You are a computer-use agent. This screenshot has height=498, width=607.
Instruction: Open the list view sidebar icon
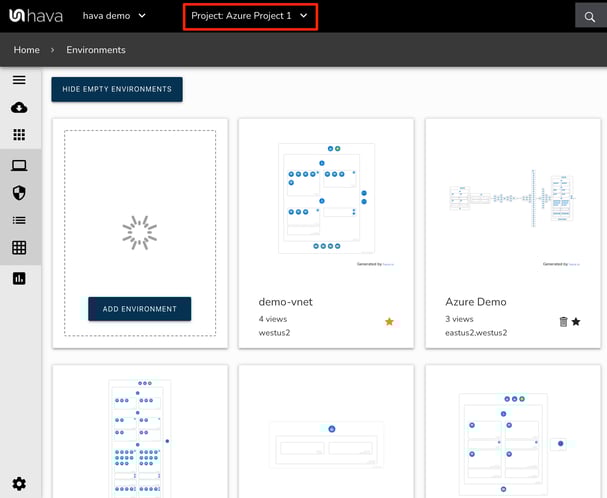[19, 220]
